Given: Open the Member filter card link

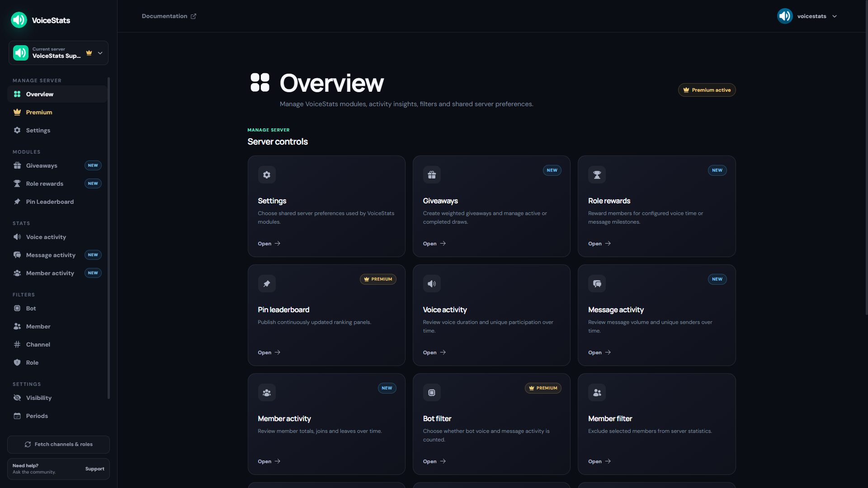Looking at the screenshot, I should (x=599, y=461).
